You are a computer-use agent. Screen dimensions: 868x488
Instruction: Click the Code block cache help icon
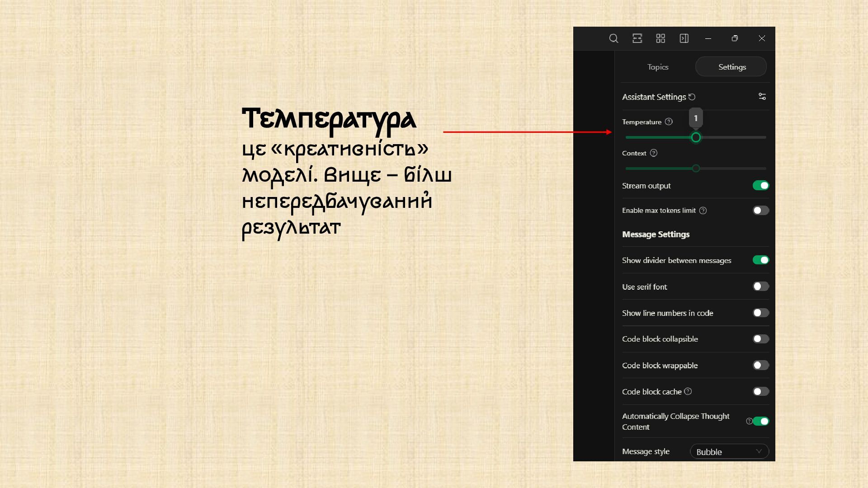pos(688,391)
